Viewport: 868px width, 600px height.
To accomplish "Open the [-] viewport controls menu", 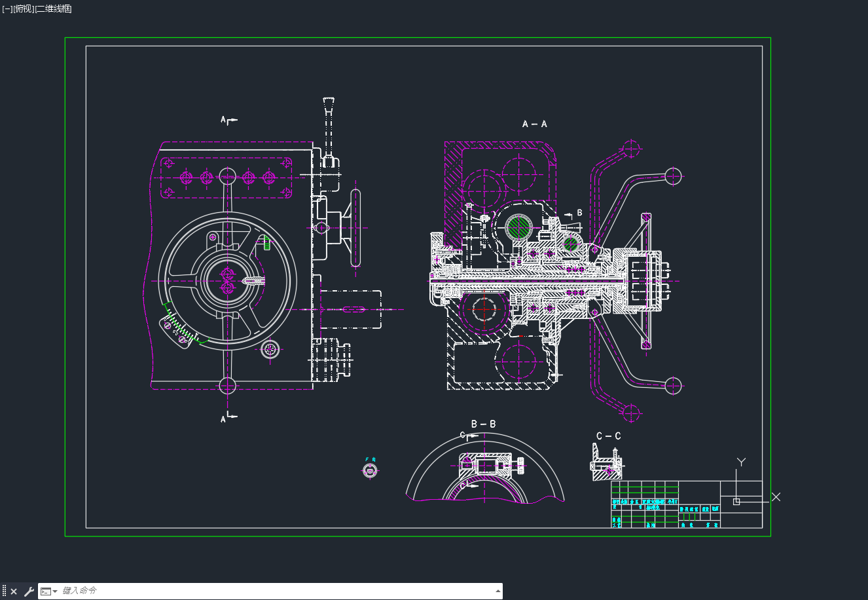I will pyautogui.click(x=7, y=9).
